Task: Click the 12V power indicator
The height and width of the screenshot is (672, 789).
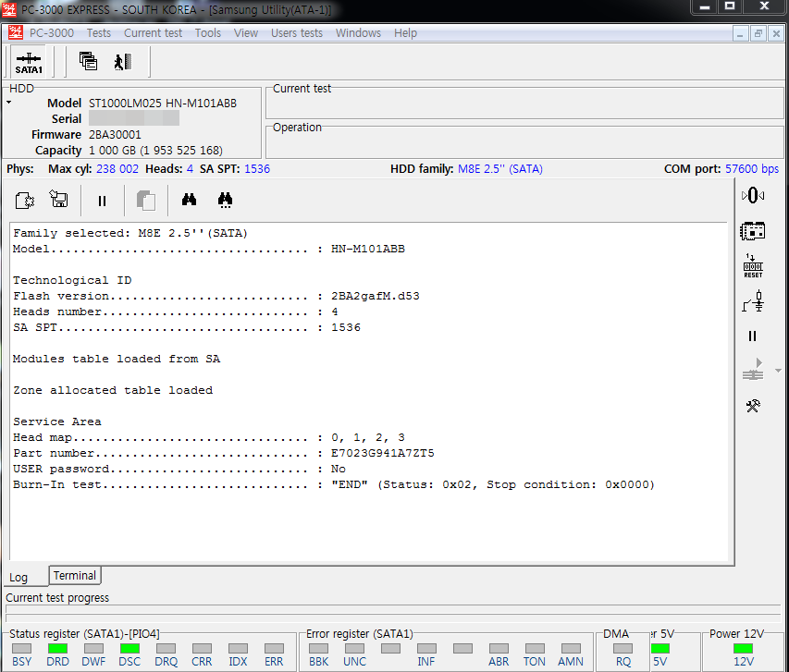Action: click(x=743, y=648)
